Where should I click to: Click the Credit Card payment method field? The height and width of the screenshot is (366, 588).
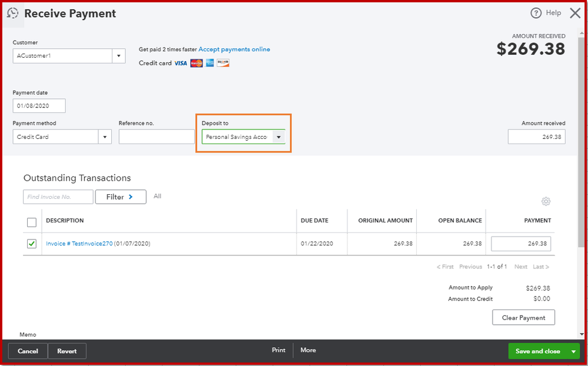pos(55,137)
